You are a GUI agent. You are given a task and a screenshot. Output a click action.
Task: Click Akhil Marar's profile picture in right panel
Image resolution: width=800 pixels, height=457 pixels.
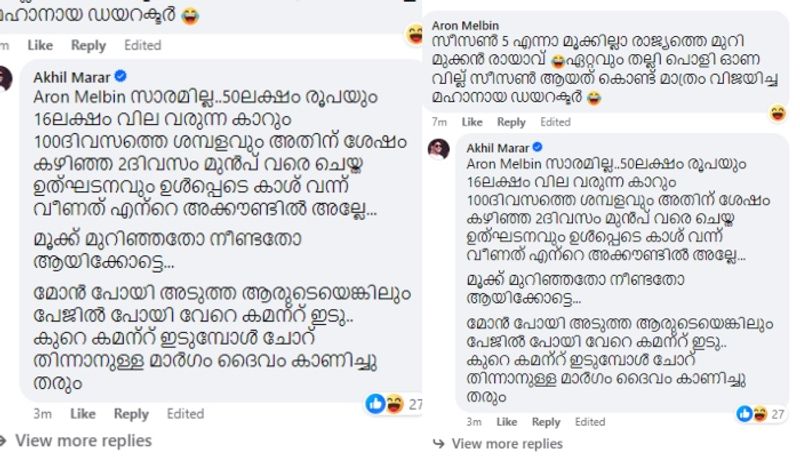[438, 149]
